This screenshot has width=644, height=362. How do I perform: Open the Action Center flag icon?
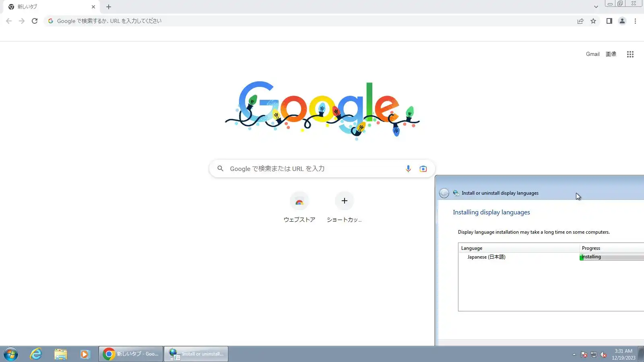[584, 354]
